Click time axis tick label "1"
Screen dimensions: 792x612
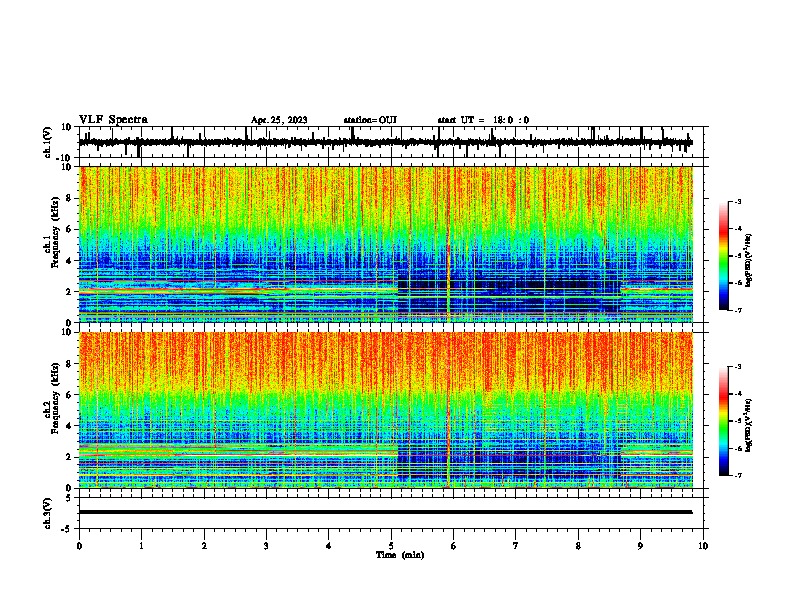[141, 546]
